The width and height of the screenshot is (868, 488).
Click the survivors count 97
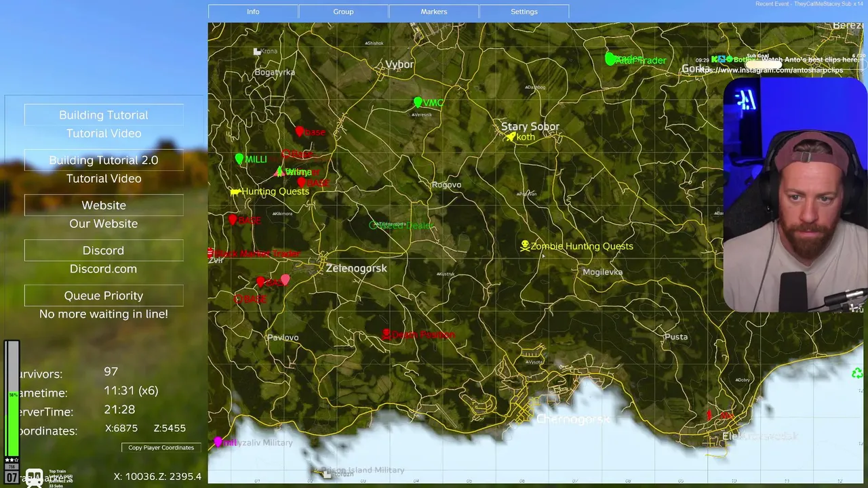(x=111, y=371)
